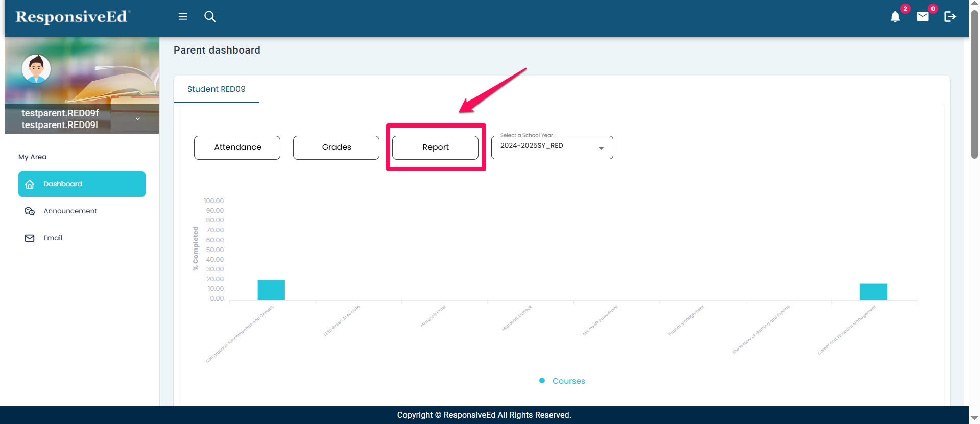Click the Grades button

pos(336,147)
